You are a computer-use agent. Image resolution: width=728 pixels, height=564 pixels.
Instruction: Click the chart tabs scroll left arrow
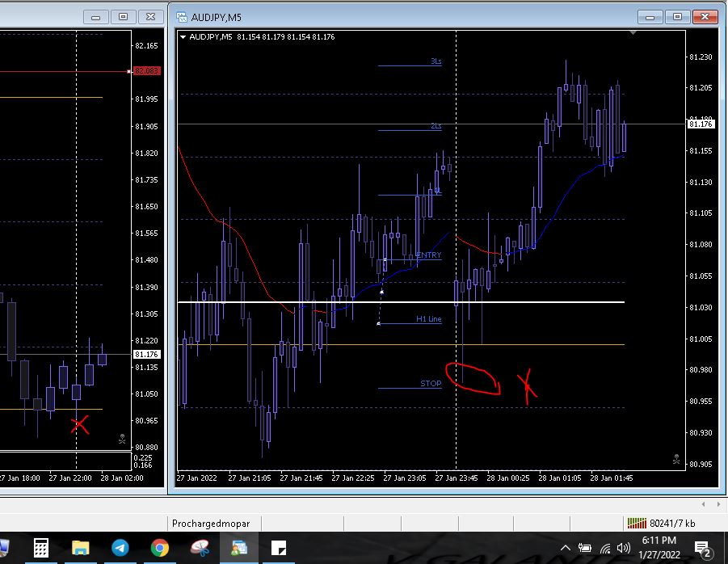coord(703,503)
